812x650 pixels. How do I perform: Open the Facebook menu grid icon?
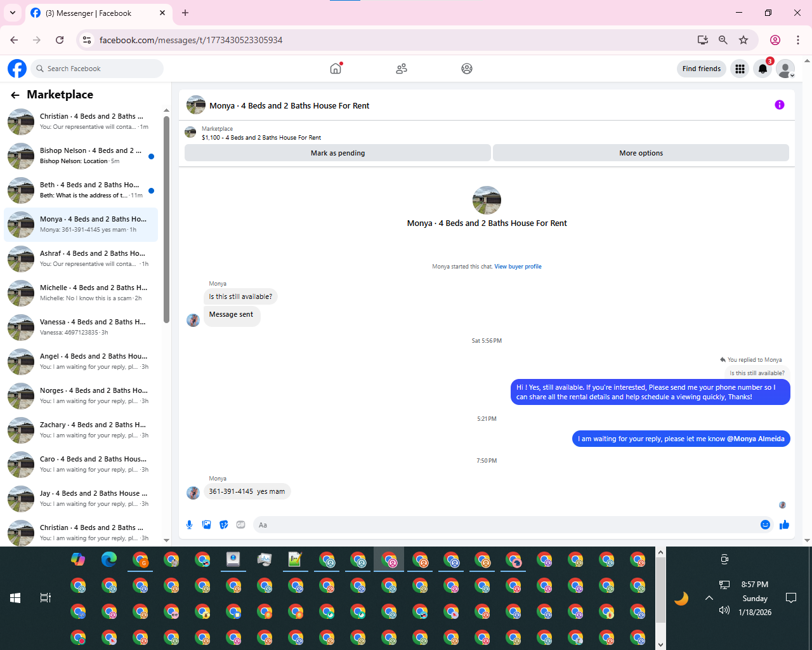point(740,69)
